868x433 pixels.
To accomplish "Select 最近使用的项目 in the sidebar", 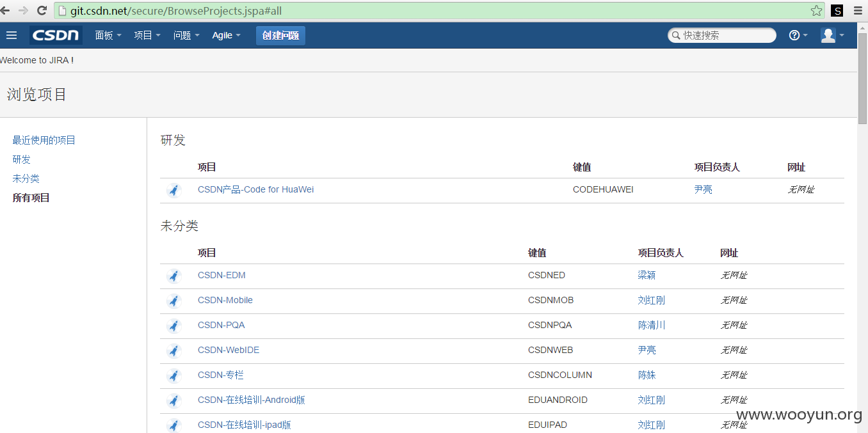I will 44,140.
